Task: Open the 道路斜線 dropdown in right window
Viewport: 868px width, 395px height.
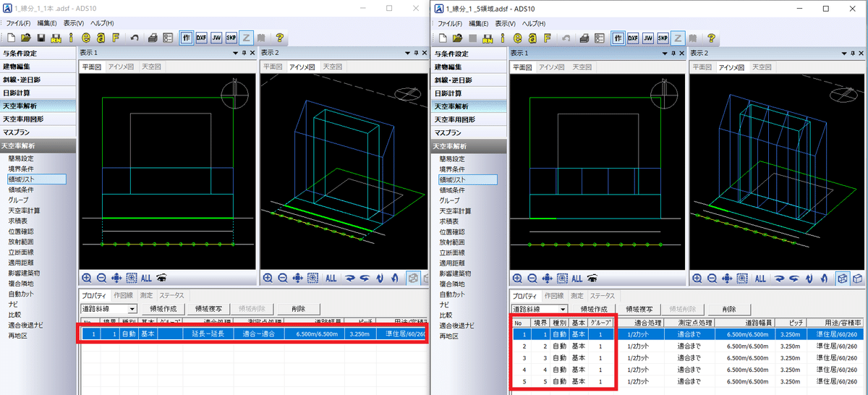Action: 562,309
